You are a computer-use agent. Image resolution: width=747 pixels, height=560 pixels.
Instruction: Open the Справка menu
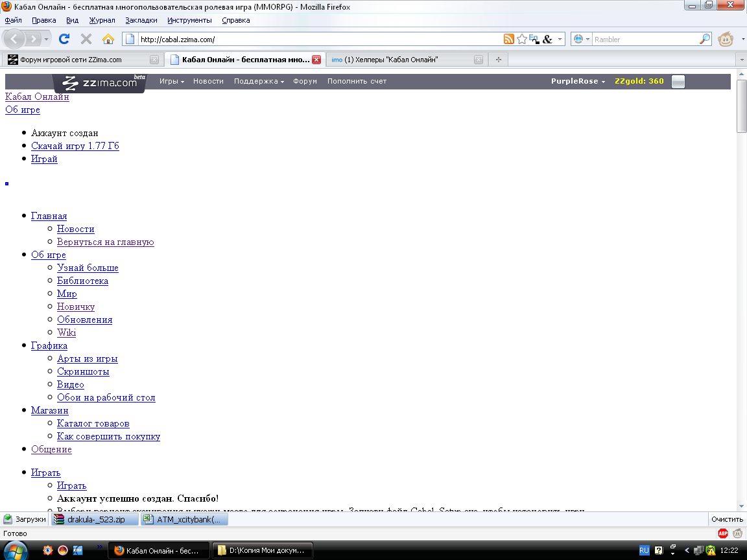pyautogui.click(x=236, y=20)
